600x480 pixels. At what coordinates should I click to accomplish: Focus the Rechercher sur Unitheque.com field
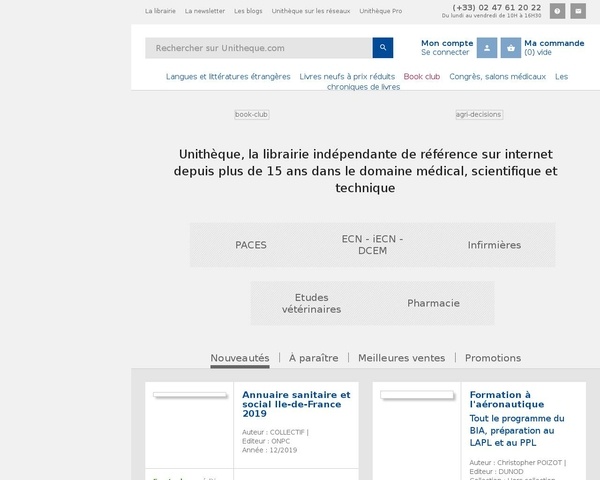tap(259, 48)
